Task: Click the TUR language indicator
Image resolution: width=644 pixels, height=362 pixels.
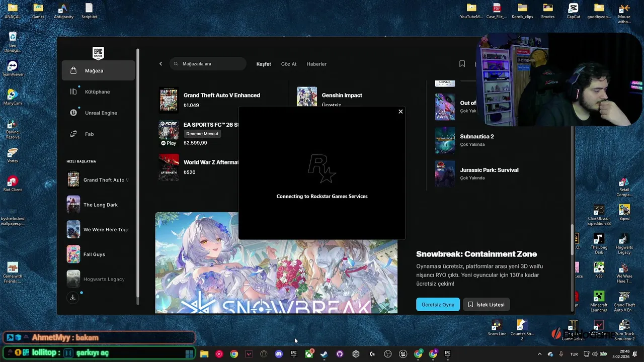Action: pyautogui.click(x=574, y=354)
